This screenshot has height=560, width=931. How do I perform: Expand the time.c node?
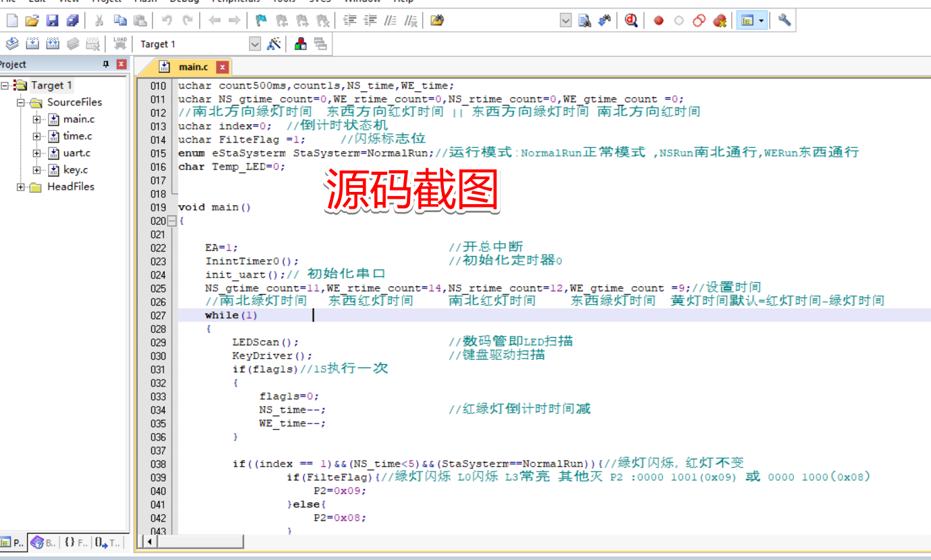coord(37,136)
